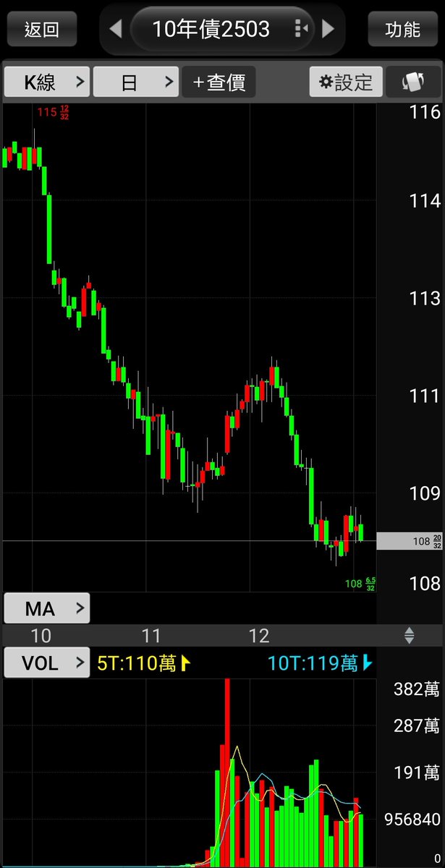The height and width of the screenshot is (868, 445).
Task: Tap the 382萬 volume axis label
Action: (416, 689)
